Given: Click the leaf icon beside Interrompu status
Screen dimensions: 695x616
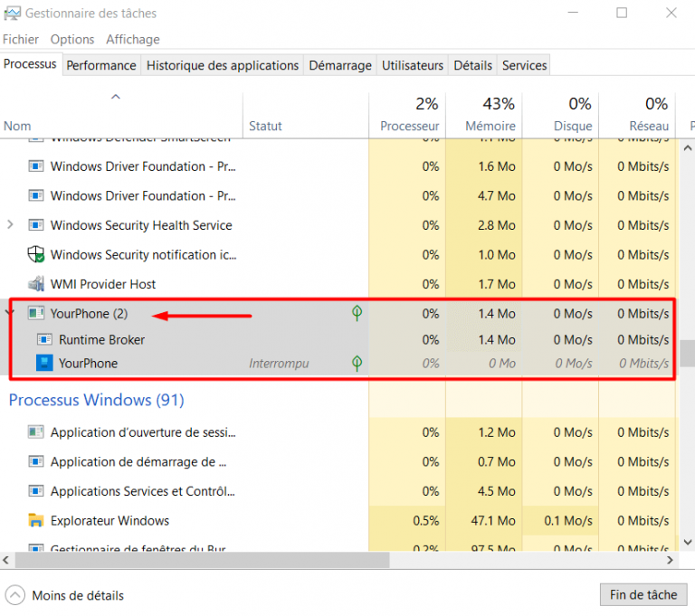Looking at the screenshot, I should tap(357, 363).
